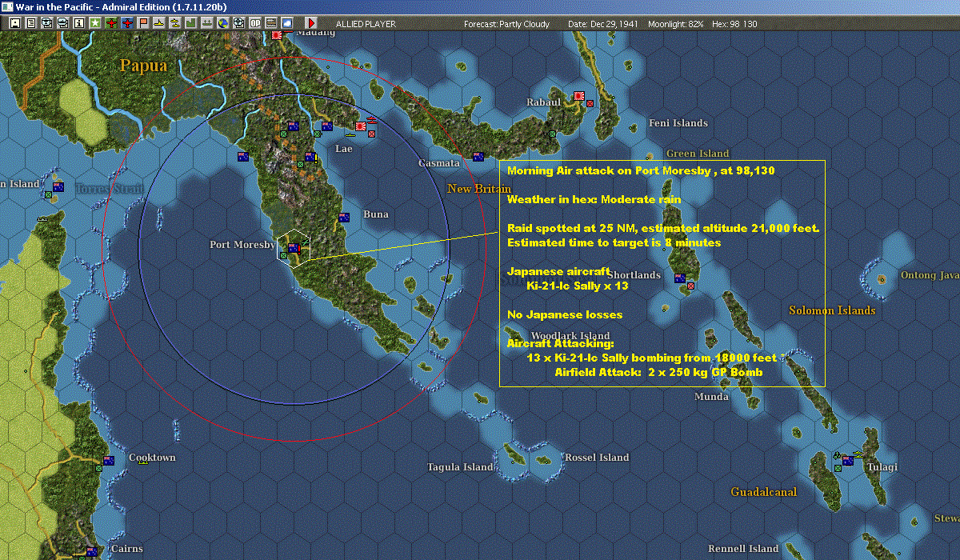Click the Solomon Islands region label

point(832,310)
